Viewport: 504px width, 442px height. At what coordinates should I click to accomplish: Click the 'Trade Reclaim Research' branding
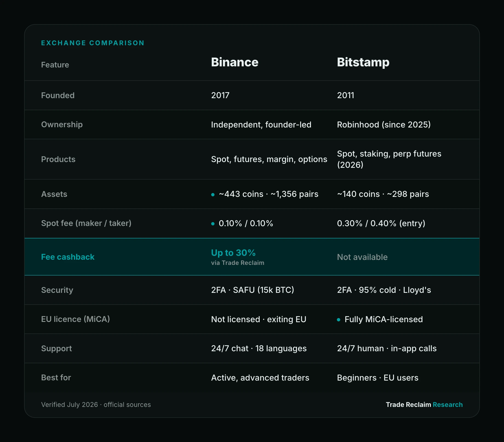click(x=424, y=405)
